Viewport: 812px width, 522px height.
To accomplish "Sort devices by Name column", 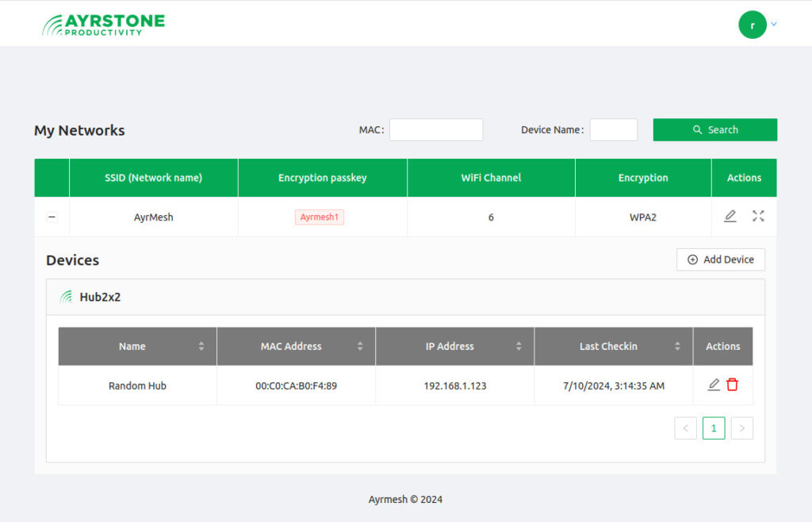I will click(x=201, y=347).
